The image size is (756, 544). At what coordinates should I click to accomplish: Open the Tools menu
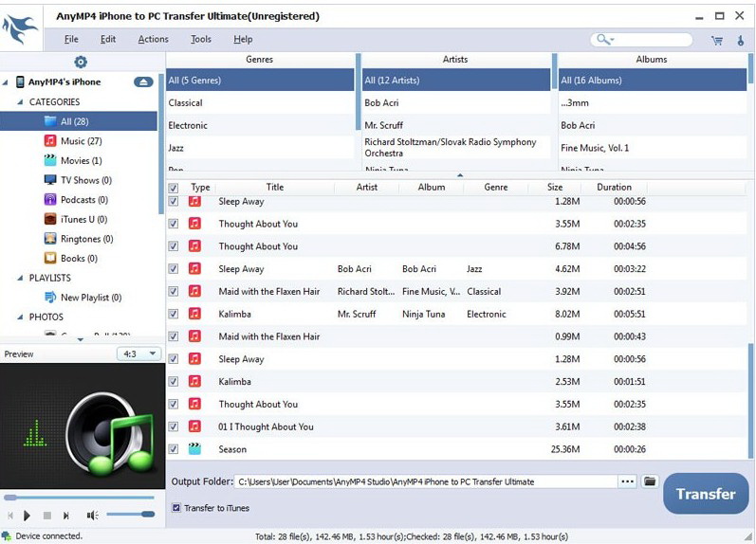tap(200, 39)
